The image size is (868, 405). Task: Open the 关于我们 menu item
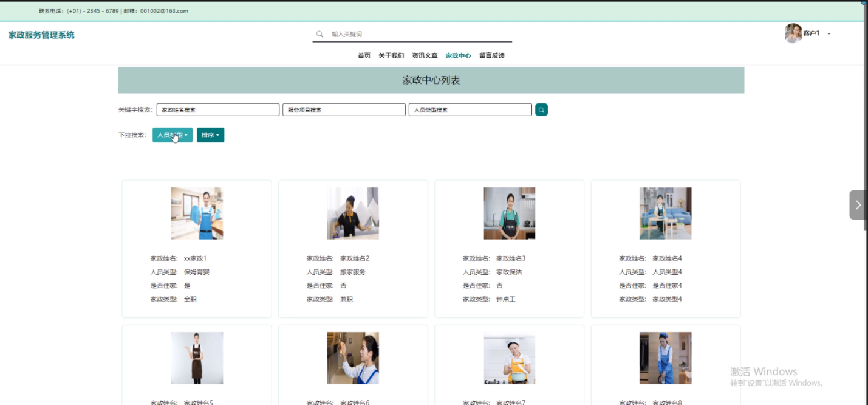point(391,55)
